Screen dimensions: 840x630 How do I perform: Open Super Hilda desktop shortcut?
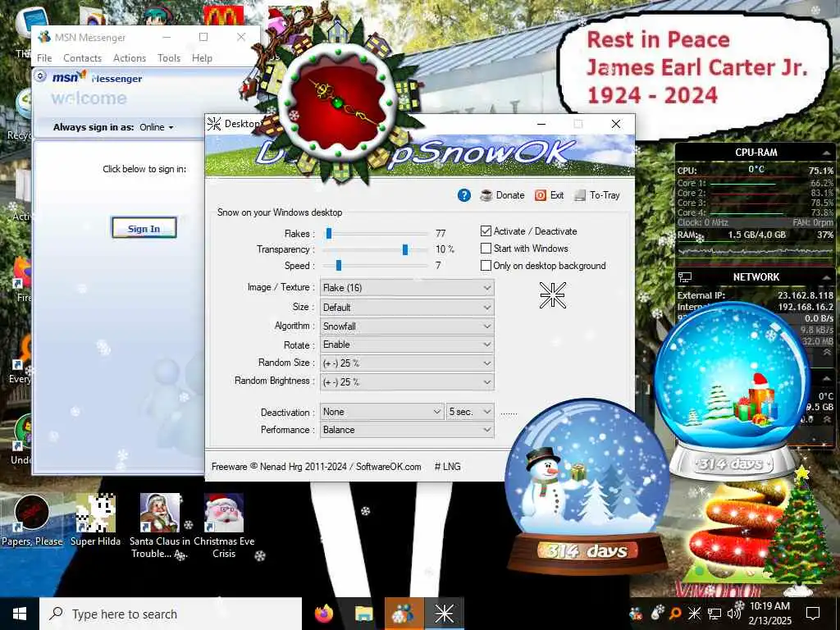point(95,521)
